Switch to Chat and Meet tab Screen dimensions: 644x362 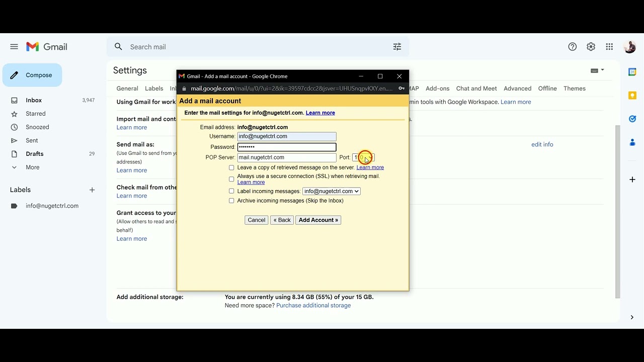[476, 88]
